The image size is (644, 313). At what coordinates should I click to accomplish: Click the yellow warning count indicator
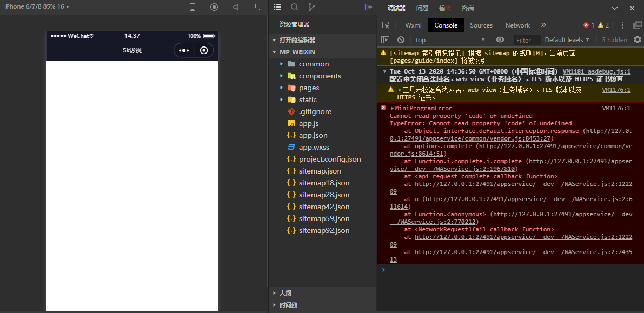[603, 25]
